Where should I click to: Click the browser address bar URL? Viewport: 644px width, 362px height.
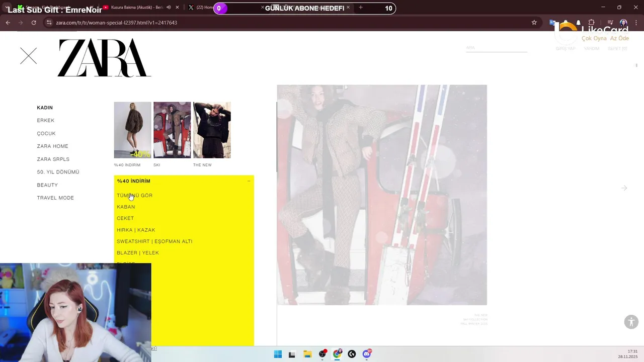(x=116, y=23)
